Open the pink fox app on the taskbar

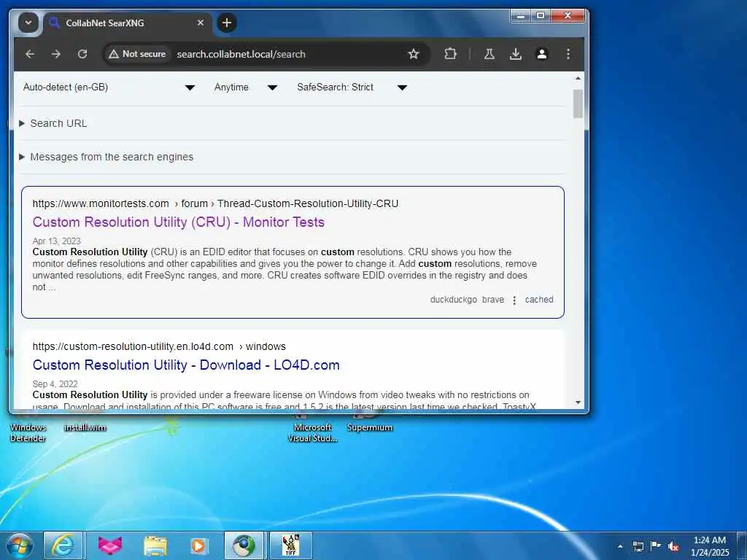110,545
